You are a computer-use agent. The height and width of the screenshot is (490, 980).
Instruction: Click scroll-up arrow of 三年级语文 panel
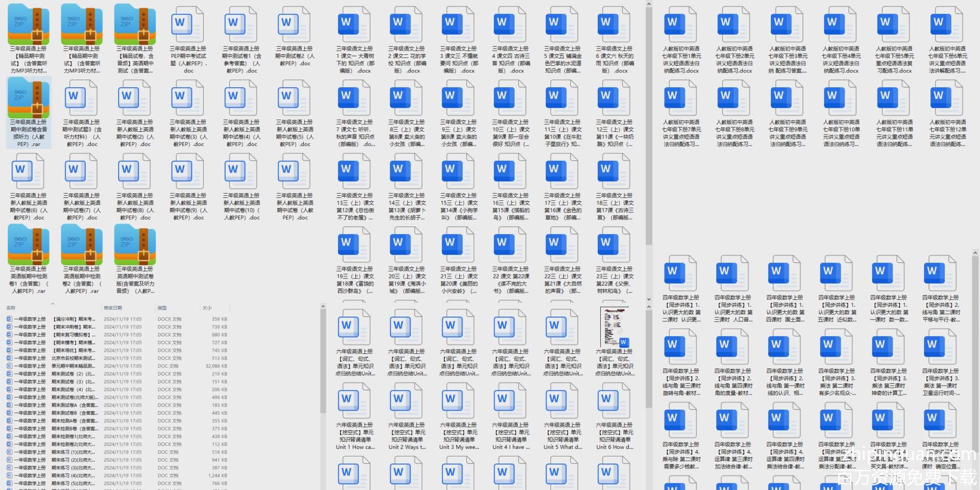click(x=649, y=4)
